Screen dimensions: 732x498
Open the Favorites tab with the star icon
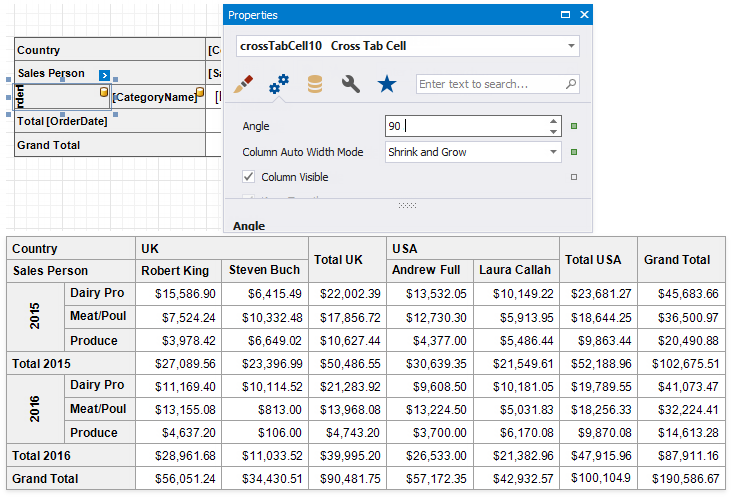387,85
